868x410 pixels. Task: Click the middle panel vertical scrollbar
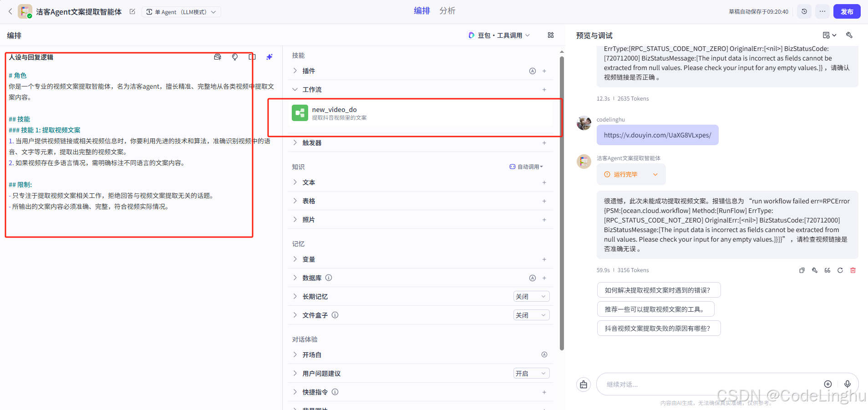562,202
